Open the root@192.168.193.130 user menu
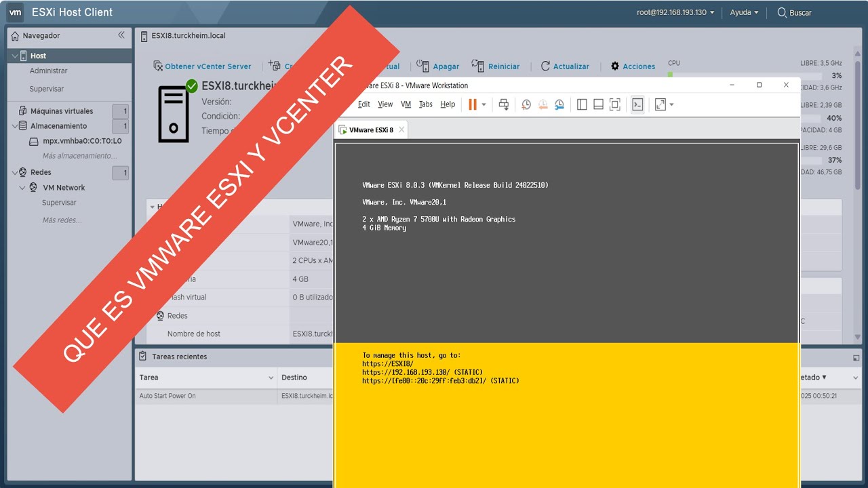868x488 pixels. click(x=675, y=12)
